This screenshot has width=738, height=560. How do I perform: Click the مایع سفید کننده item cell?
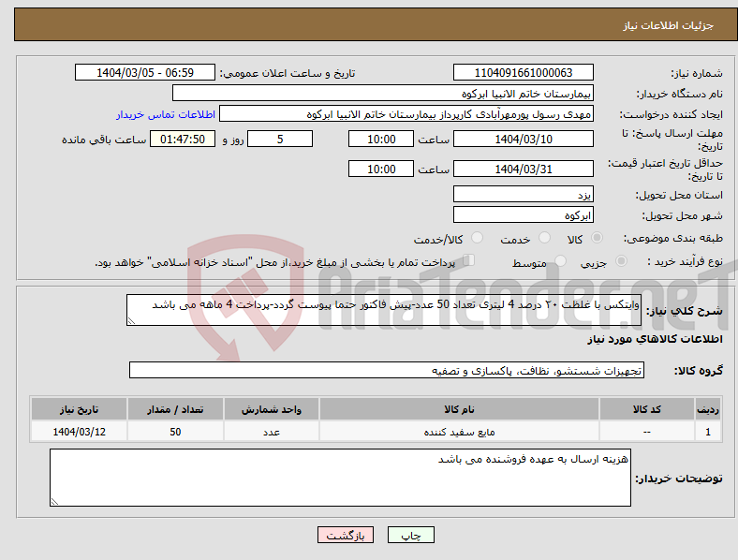click(x=459, y=432)
